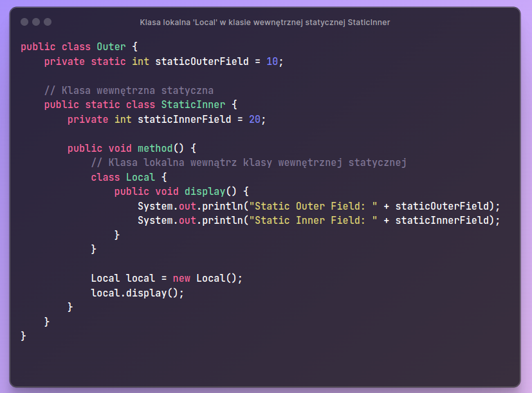Viewport: 532px width, 393px height.
Task: Click the third window control dot
Action: 48,22
